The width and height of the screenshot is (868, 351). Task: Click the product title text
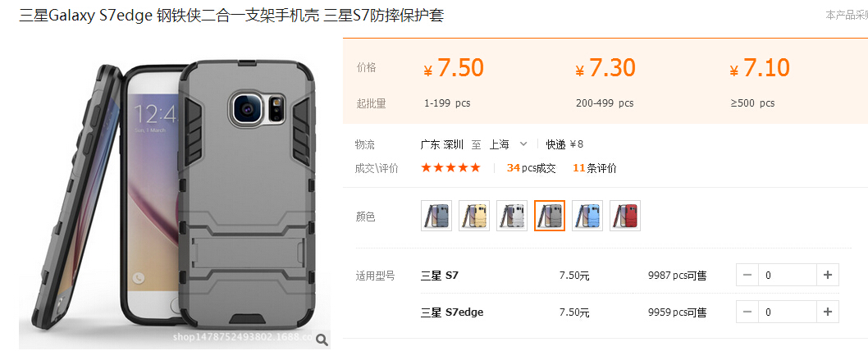[231, 16]
